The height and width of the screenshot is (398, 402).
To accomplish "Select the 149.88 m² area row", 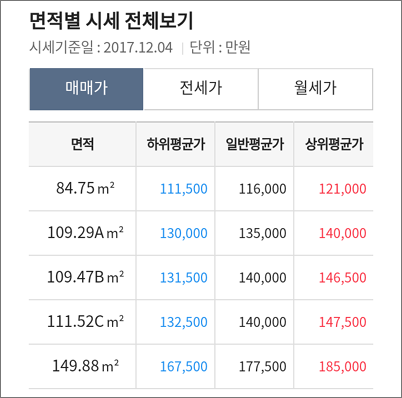I will tap(201, 366).
